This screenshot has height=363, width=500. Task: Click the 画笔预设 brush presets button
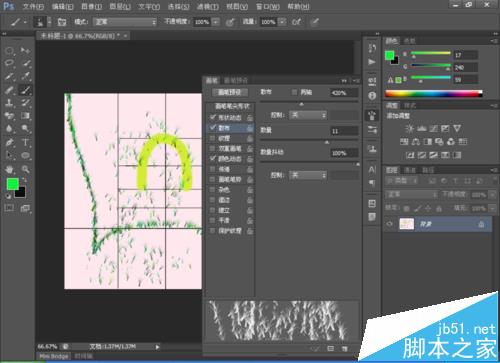[229, 92]
